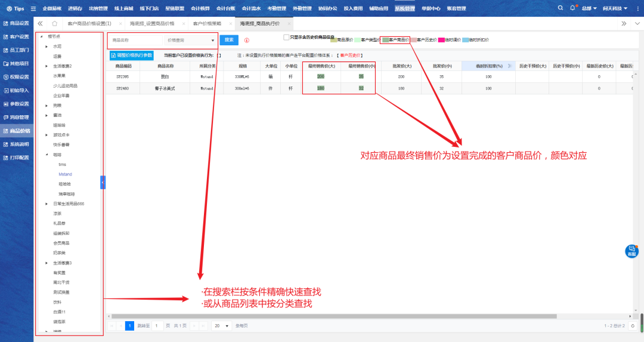Open the page size dropdown showing 20
The image size is (644, 342).
221,326
